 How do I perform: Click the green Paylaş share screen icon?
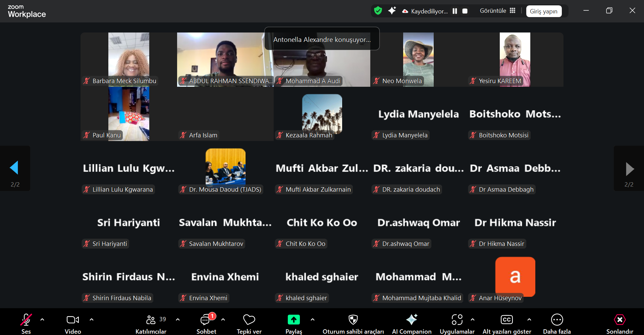[x=293, y=320]
